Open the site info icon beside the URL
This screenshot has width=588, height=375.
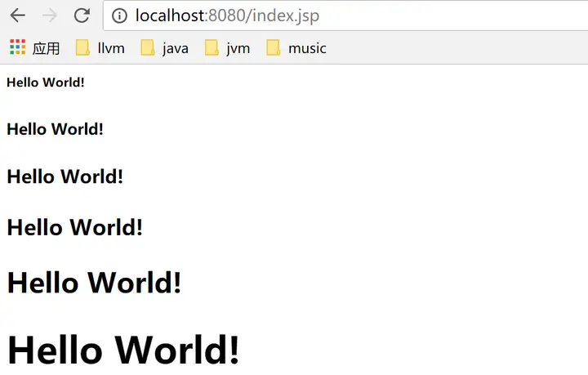[119, 16]
